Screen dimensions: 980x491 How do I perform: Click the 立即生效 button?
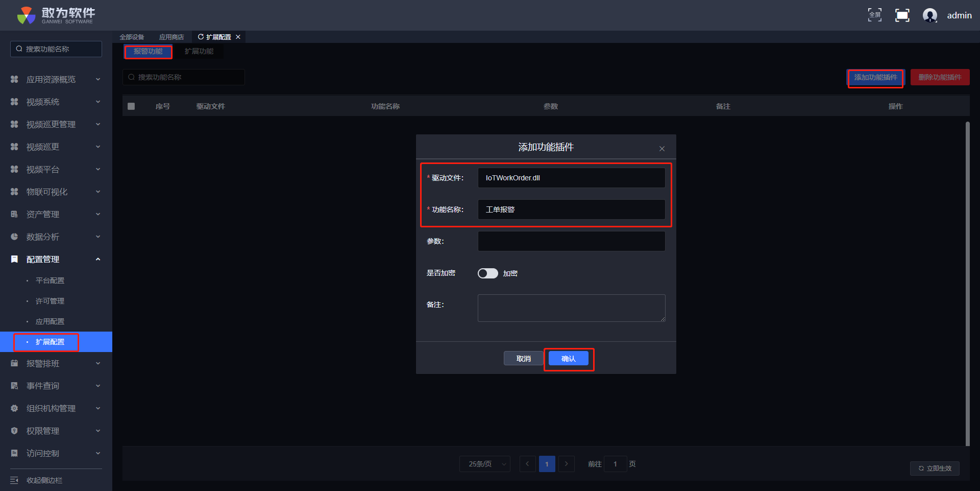(x=935, y=469)
